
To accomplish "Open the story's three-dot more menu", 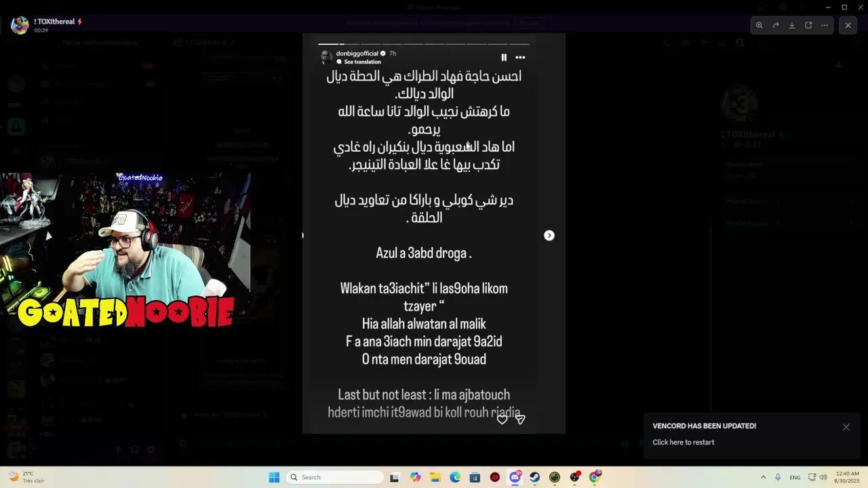I will 520,58.
